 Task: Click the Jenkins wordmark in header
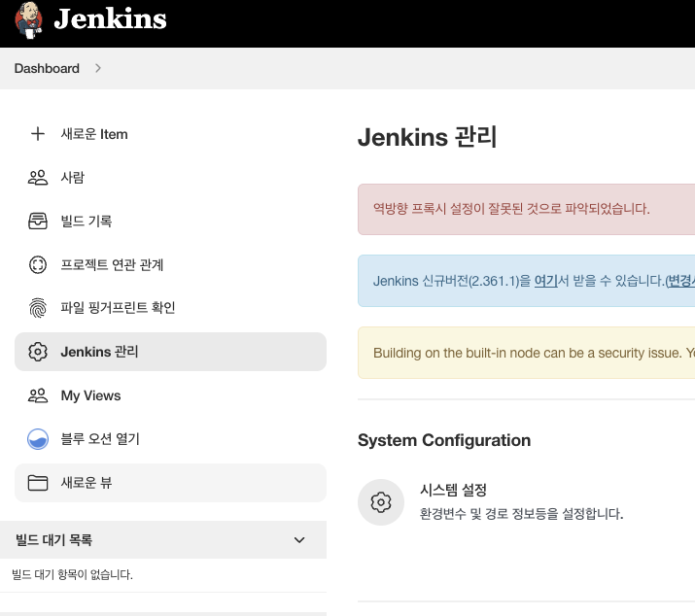(x=110, y=19)
